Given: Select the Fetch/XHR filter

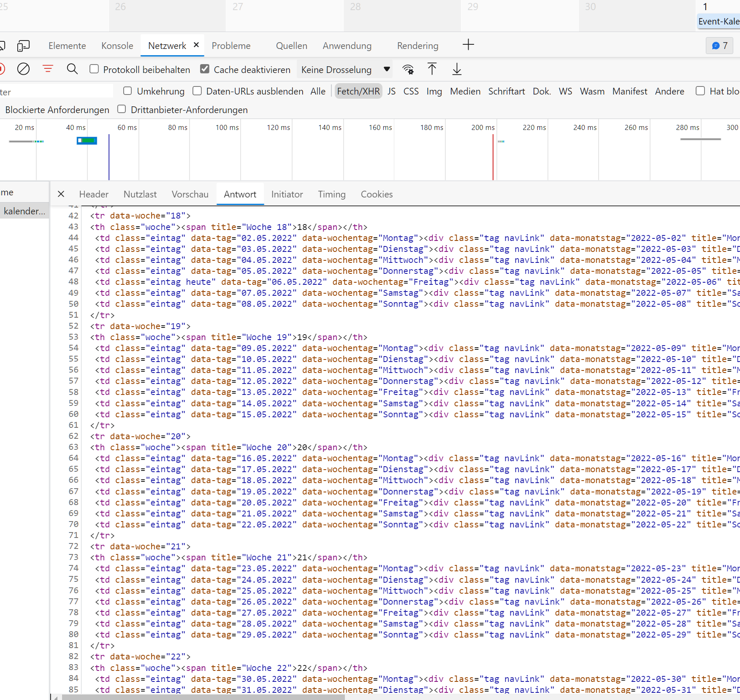Looking at the screenshot, I should pos(358,91).
